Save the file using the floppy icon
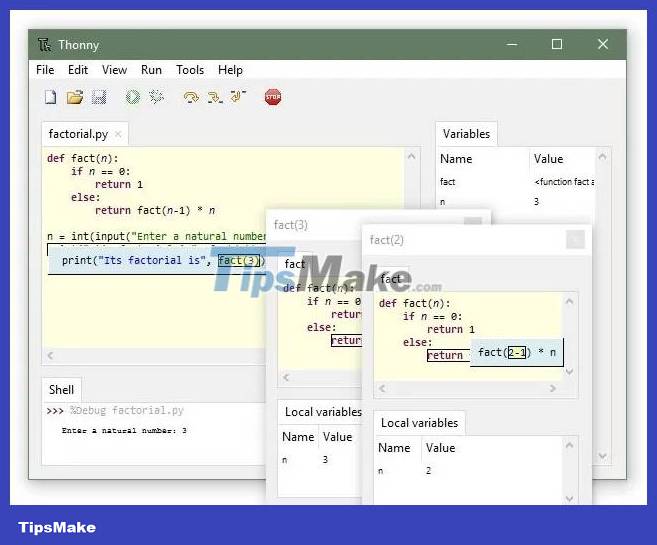The width and height of the screenshot is (657, 545). pos(99,97)
